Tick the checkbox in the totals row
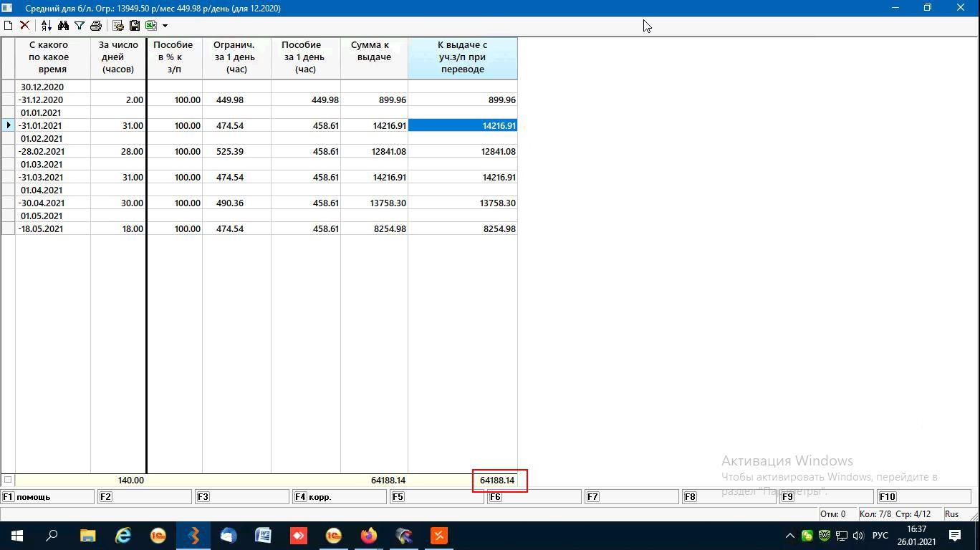The height and width of the screenshot is (550, 980). point(8,480)
